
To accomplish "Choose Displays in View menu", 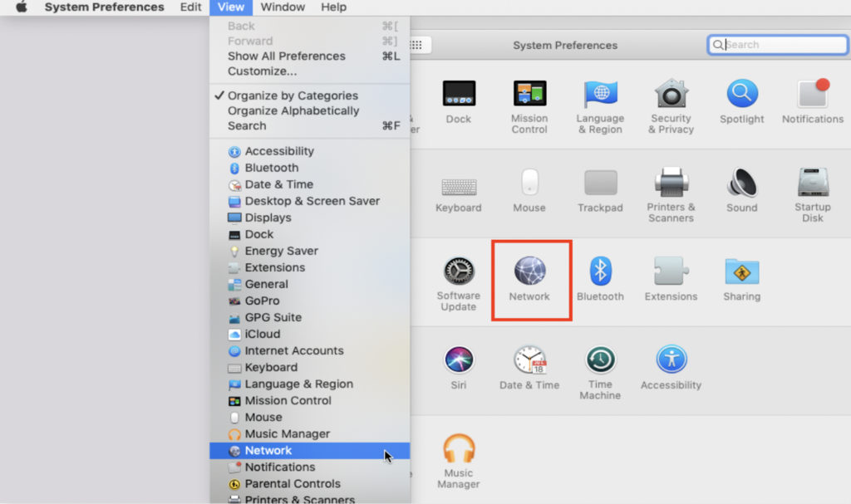I will (310, 218).
